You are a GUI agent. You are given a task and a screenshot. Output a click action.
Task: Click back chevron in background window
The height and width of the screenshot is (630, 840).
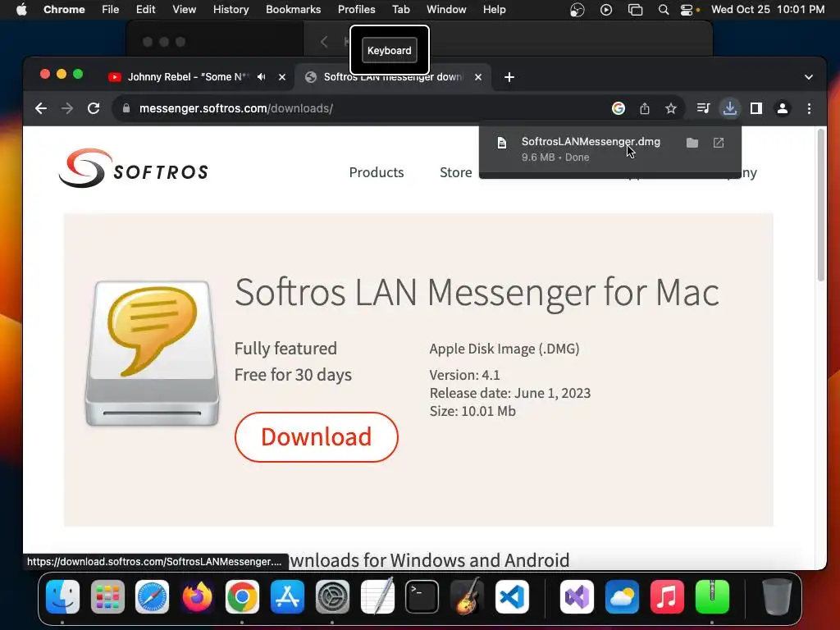[x=324, y=42]
